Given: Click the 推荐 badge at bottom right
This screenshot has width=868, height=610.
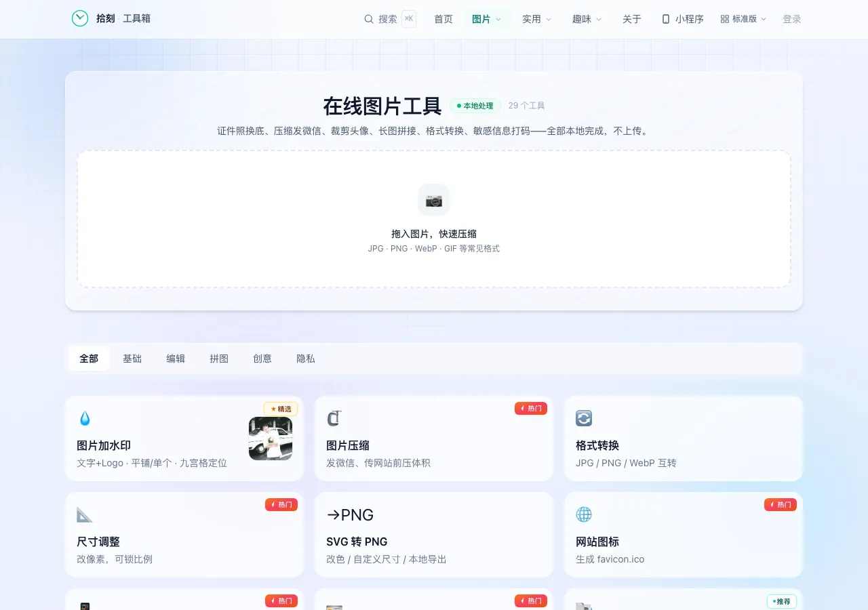Looking at the screenshot, I should 781,601.
